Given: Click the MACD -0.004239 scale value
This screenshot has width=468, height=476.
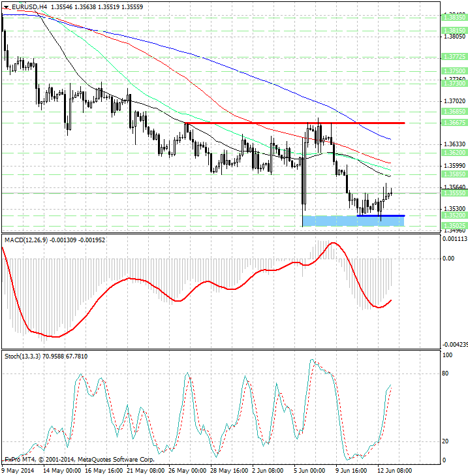Looking at the screenshot, I should click(x=455, y=345).
